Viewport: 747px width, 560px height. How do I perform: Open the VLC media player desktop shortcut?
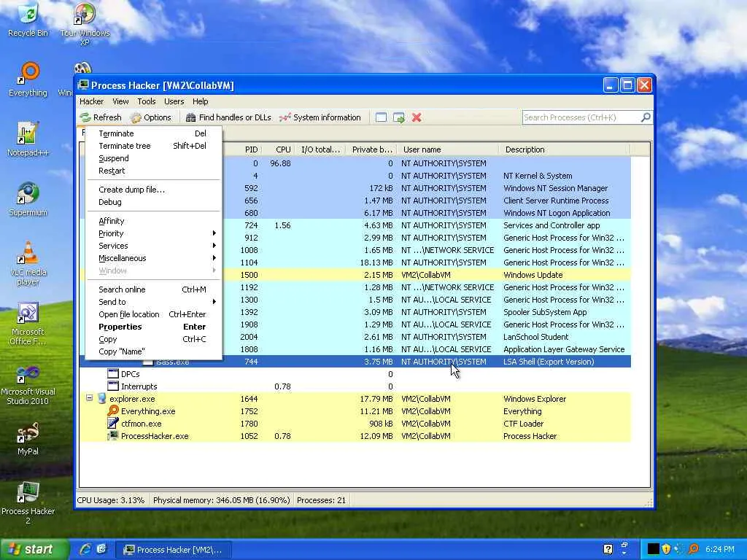tap(28, 262)
